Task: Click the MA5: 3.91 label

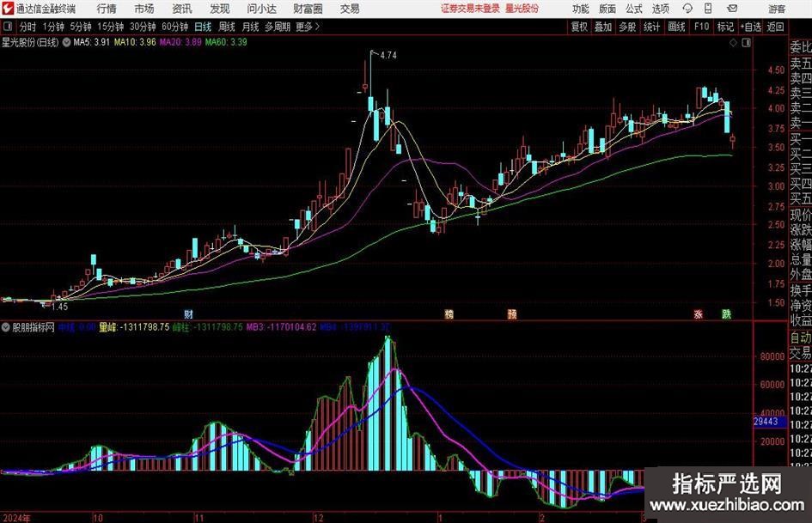Action: coord(92,42)
